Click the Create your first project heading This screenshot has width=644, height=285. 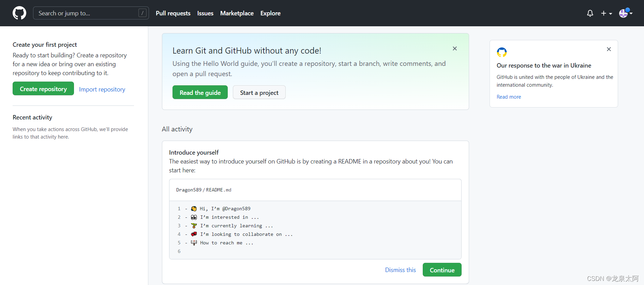[45, 45]
